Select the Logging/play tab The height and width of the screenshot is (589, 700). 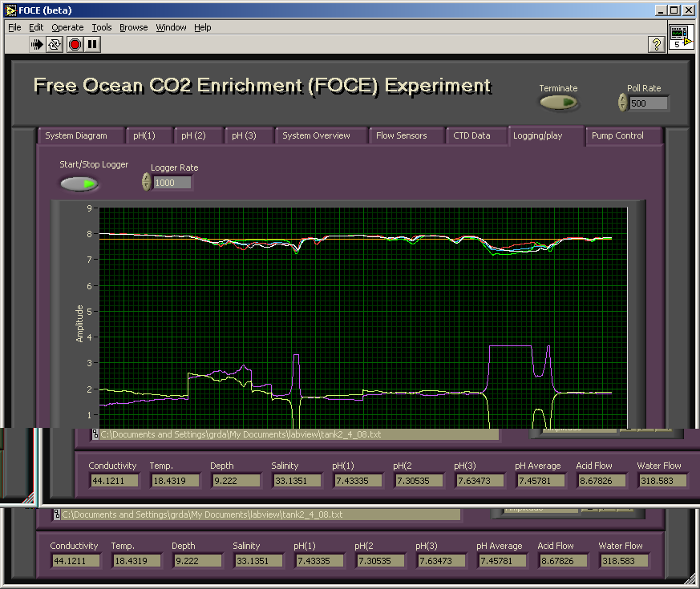coord(546,135)
